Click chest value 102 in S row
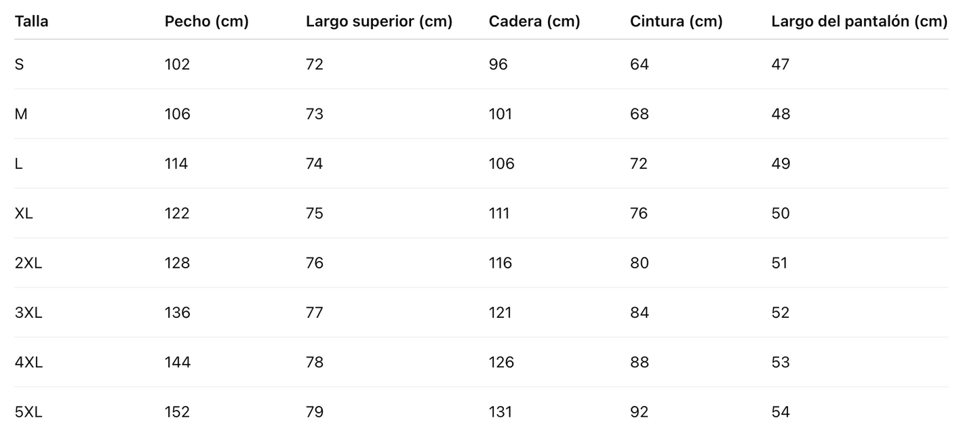The width and height of the screenshot is (980, 448). (177, 64)
